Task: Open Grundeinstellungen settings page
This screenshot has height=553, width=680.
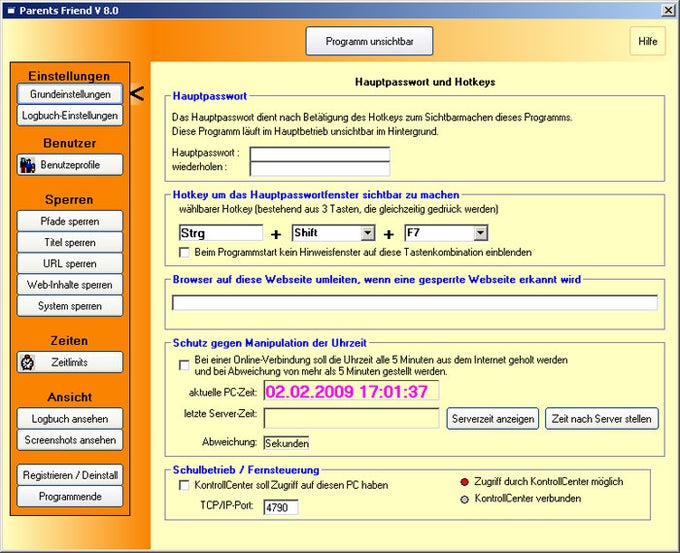Action: [70, 94]
